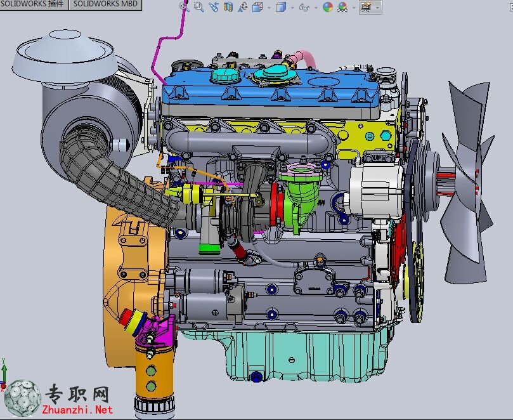Click the Previous View icon
Viewport: 513px width, 420px height.
[x=213, y=6]
